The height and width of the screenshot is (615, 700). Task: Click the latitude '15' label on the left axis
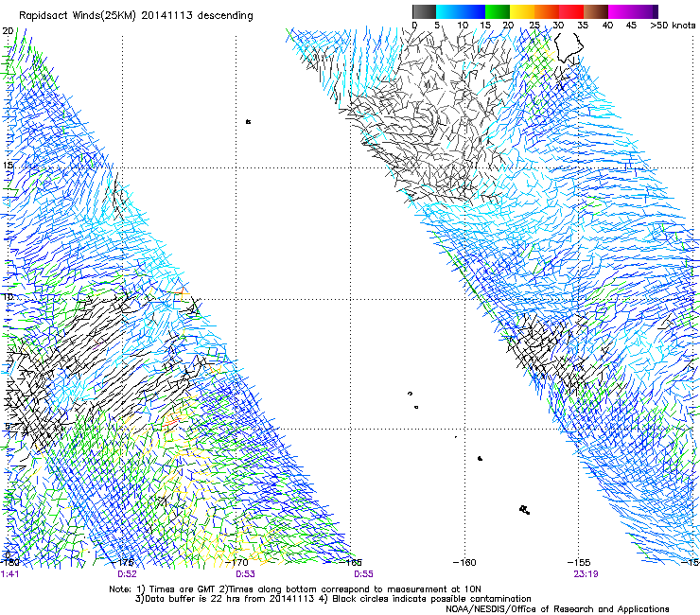click(x=8, y=166)
